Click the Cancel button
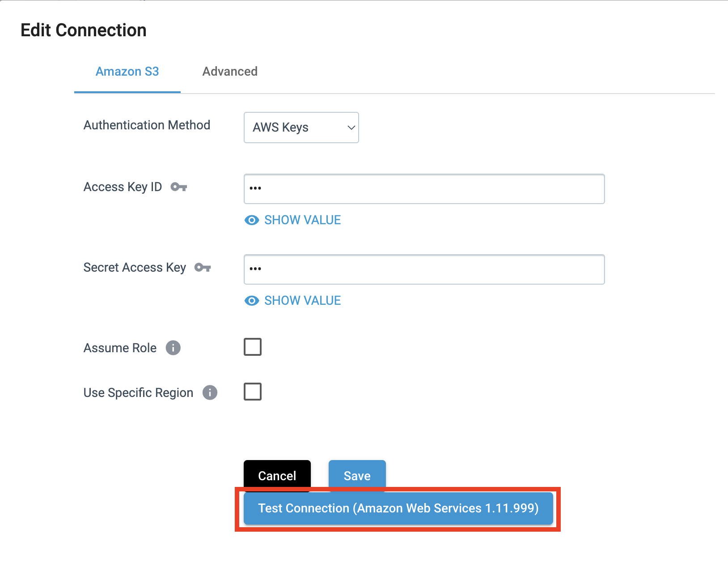The height and width of the screenshot is (563, 728). click(x=277, y=475)
